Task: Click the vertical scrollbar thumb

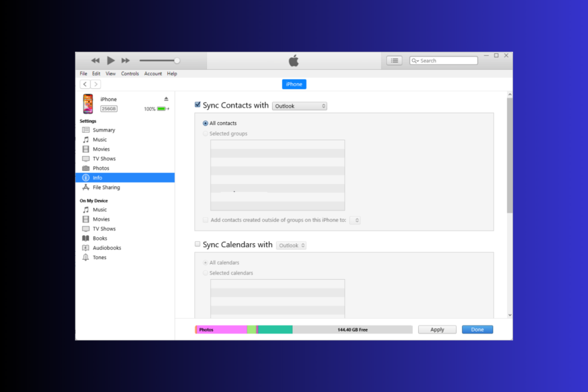Action: (x=510, y=155)
